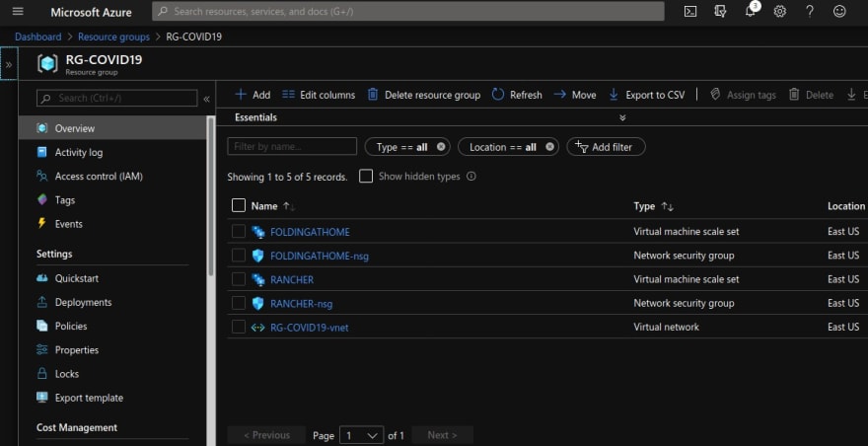Open notifications bell icon
This screenshot has width=868, height=446.
pos(750,11)
